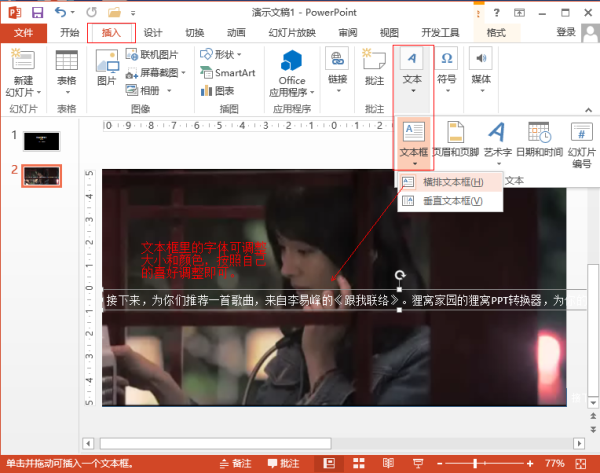Click the Links (链接) icon

point(337,58)
